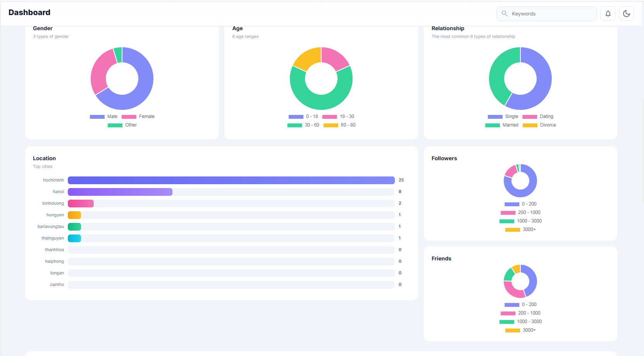
Task: Toggle dark mode with the moon icon
Action: pyautogui.click(x=626, y=14)
